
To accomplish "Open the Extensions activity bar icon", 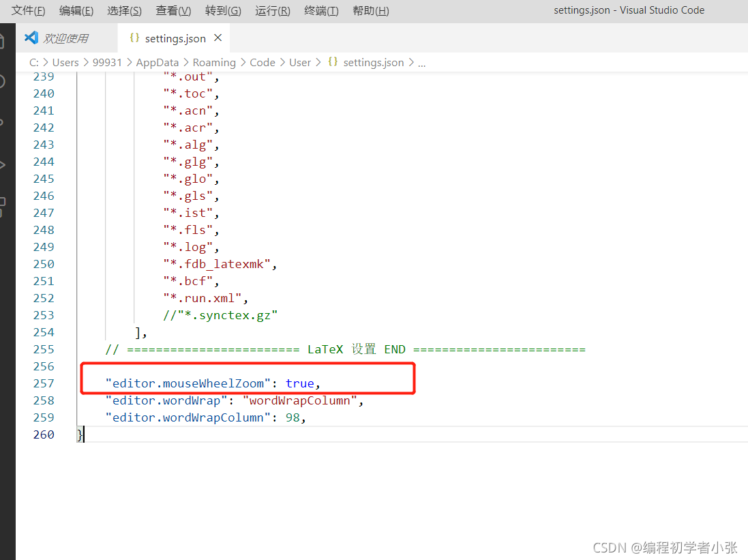I will [x=2, y=207].
